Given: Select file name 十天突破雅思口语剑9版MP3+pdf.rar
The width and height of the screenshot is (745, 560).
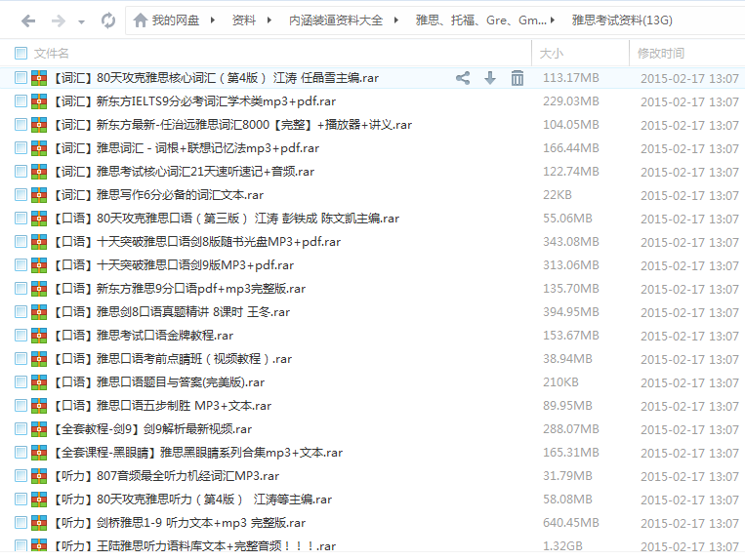Looking at the screenshot, I should (173, 264).
